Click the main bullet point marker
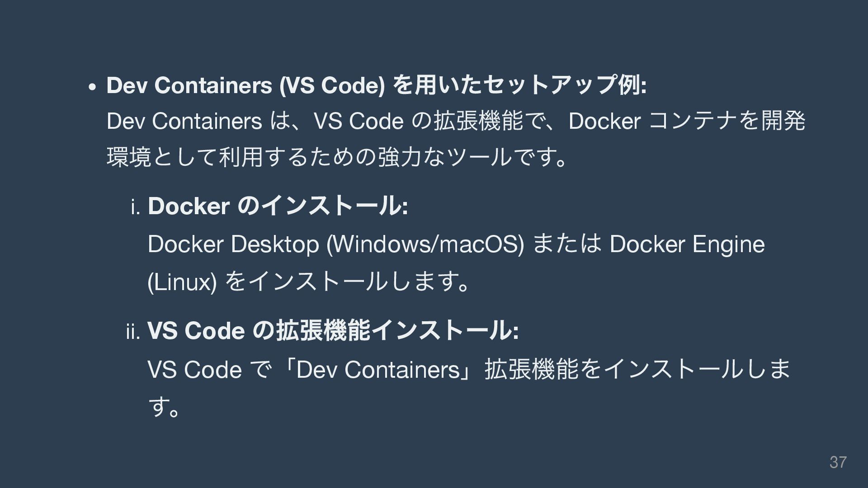 pos(92,87)
